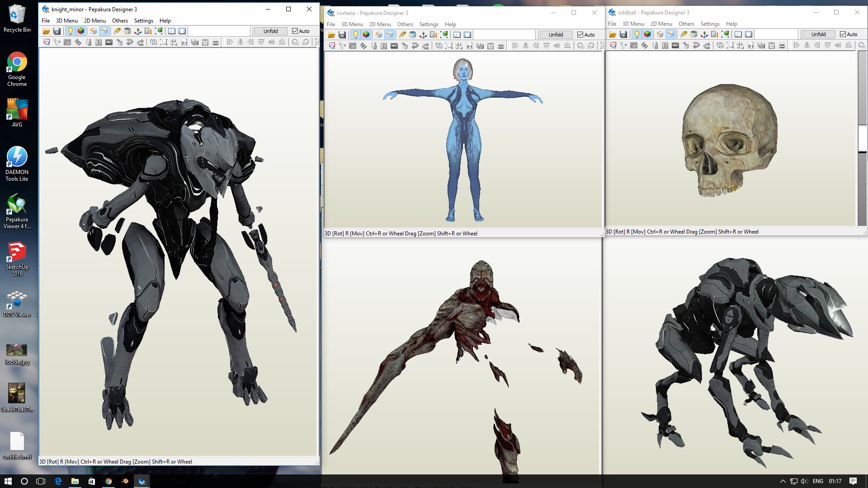The image size is (868, 488).
Task: Click Open file icon in knight_minor window
Action: tap(46, 31)
